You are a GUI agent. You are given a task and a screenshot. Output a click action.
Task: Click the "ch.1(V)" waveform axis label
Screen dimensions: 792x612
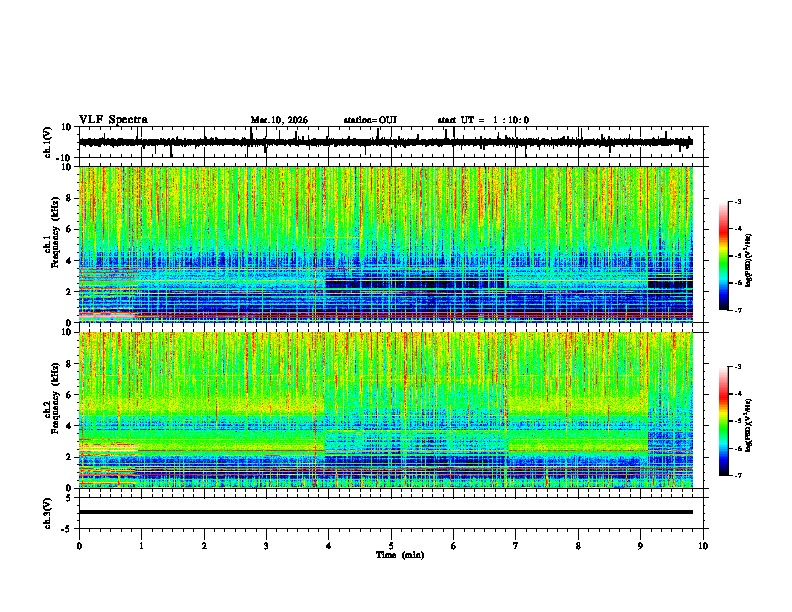tap(48, 142)
